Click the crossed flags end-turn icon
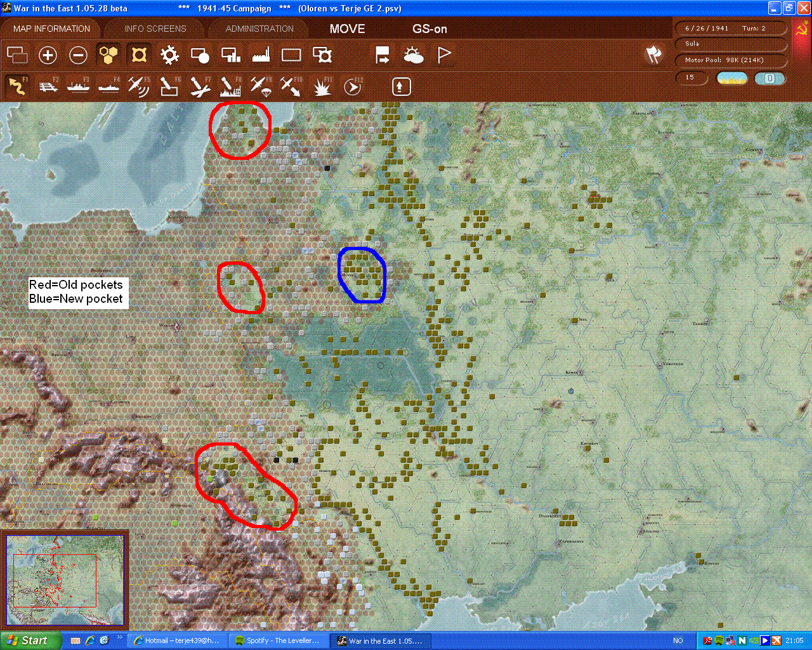 [x=653, y=55]
